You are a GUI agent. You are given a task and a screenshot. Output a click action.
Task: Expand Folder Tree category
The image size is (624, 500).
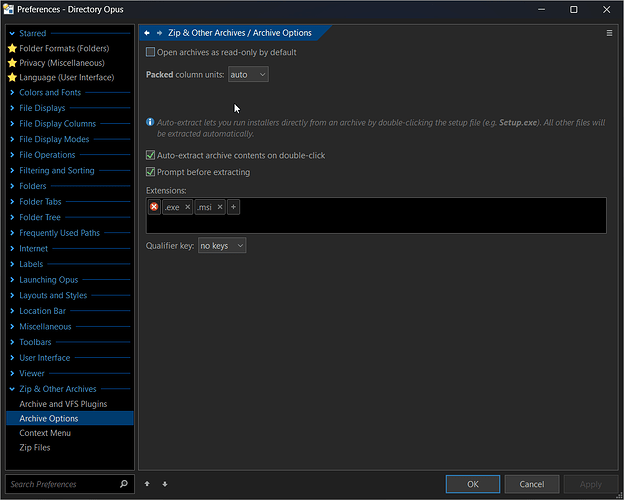12,217
